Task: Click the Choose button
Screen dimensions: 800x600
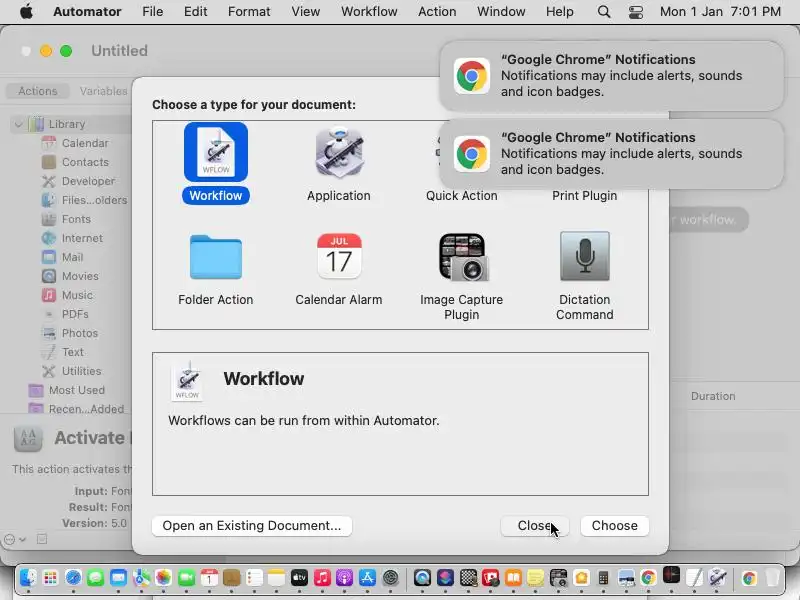Action: click(x=614, y=526)
